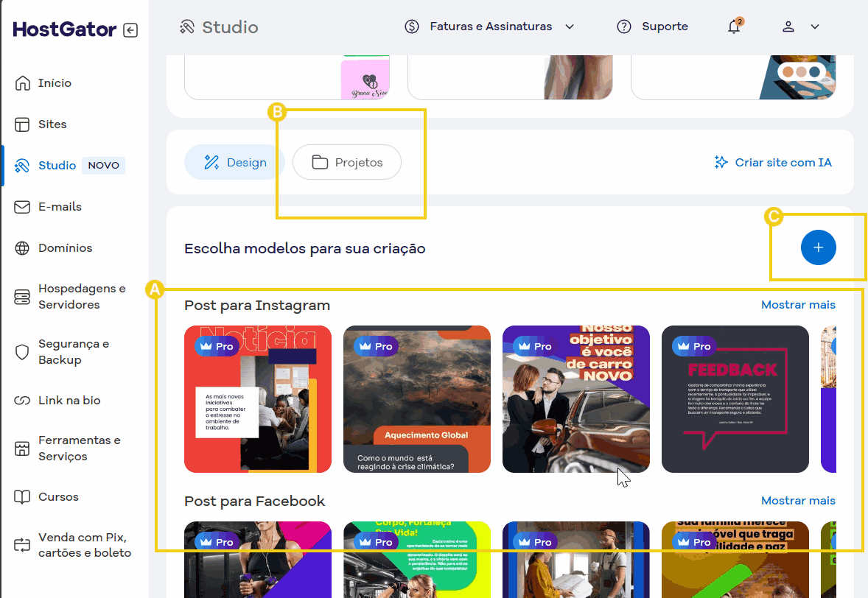Click the Projetos folder icon

click(320, 162)
